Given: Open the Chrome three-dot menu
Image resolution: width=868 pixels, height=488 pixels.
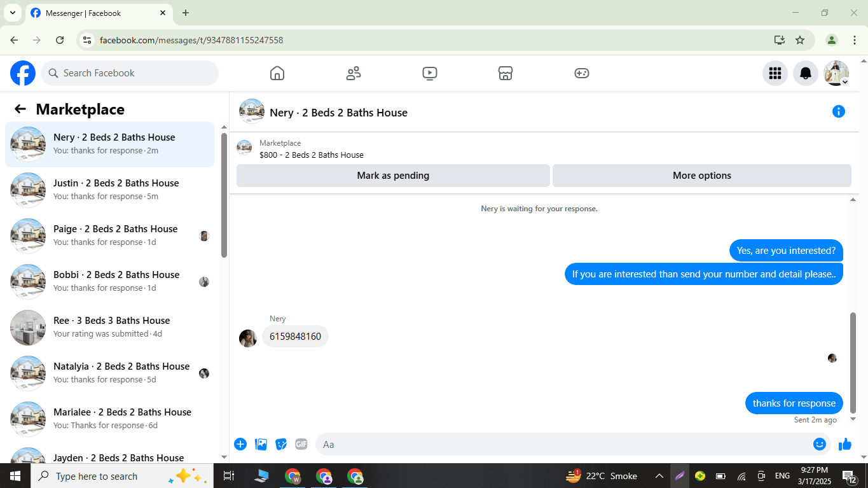Looking at the screenshot, I should (x=854, y=40).
